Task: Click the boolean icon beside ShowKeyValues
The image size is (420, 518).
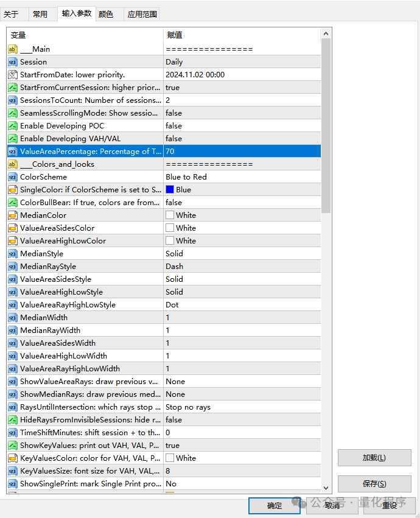Action: [13, 446]
